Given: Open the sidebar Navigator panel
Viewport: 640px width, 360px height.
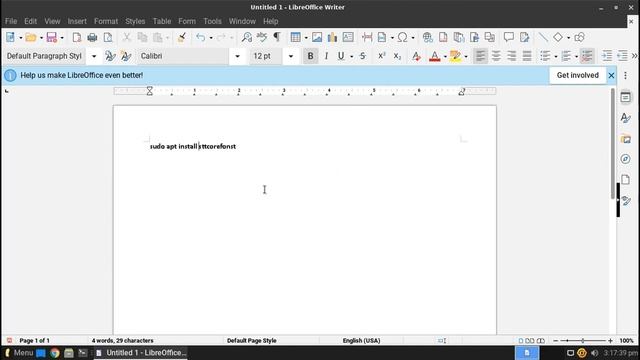Looking at the screenshot, I should pos(625,159).
